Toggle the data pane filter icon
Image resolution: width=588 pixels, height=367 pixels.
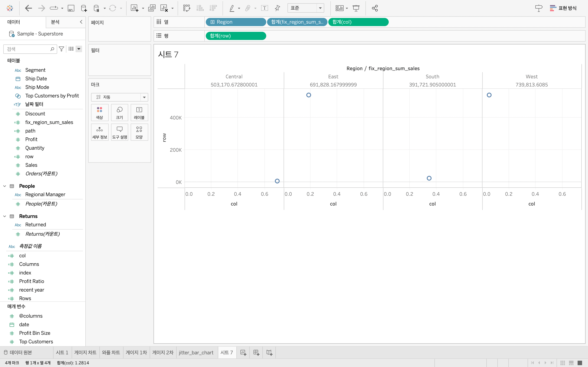pos(61,49)
